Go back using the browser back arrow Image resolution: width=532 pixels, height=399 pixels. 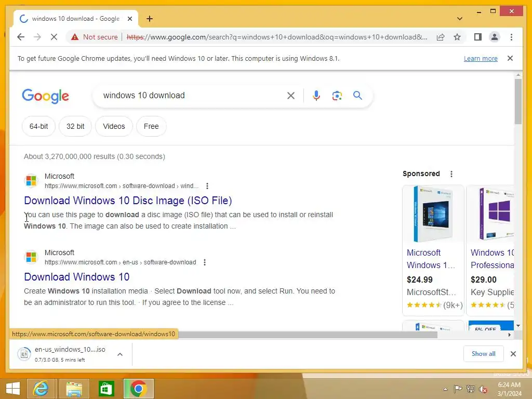click(x=21, y=37)
